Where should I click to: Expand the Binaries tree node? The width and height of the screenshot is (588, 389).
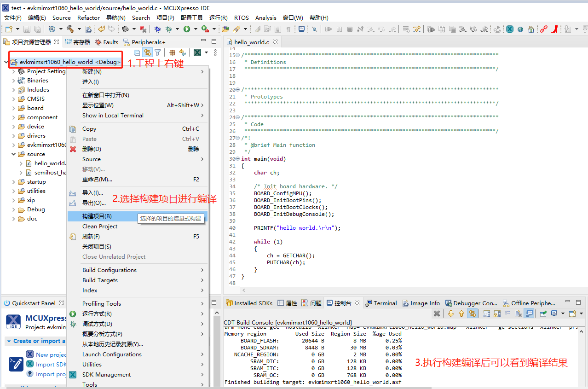click(14, 81)
